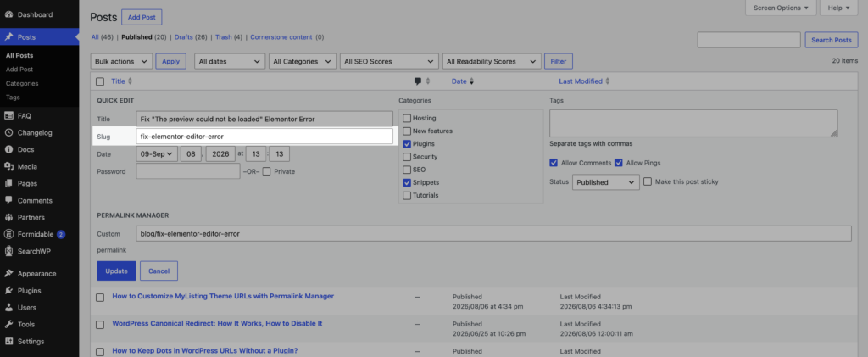Open the Dashboard icon in sidebar

tap(8, 14)
